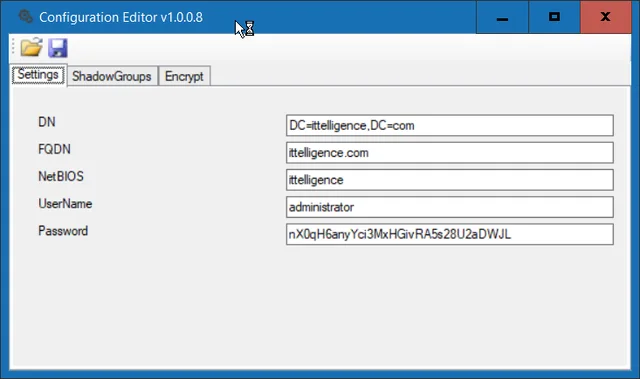Click the Password label
The width and height of the screenshot is (640, 379).
pyautogui.click(x=63, y=231)
